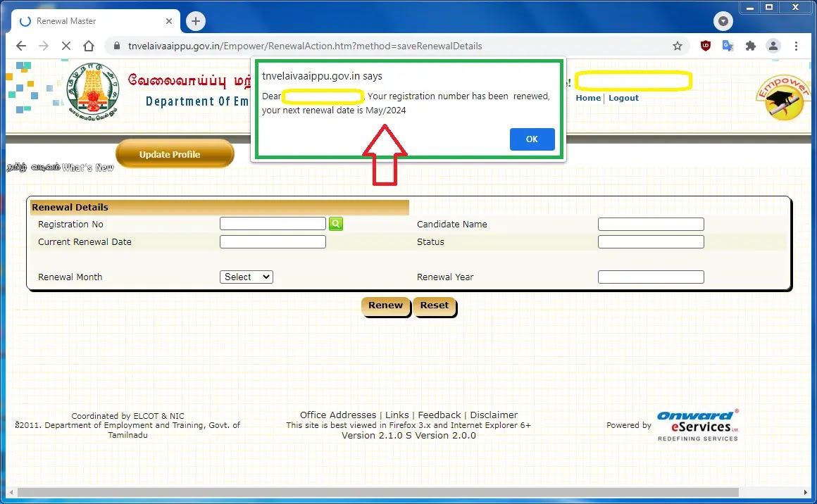Maximize the browser window
The width and height of the screenshot is (817, 504).
(769, 7)
